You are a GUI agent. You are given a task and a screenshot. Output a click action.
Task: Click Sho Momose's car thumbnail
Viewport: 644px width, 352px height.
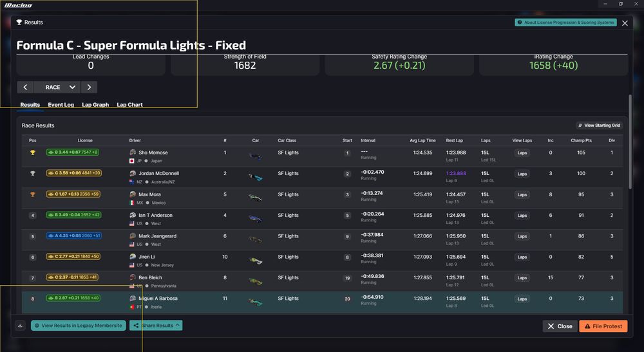tap(256, 156)
